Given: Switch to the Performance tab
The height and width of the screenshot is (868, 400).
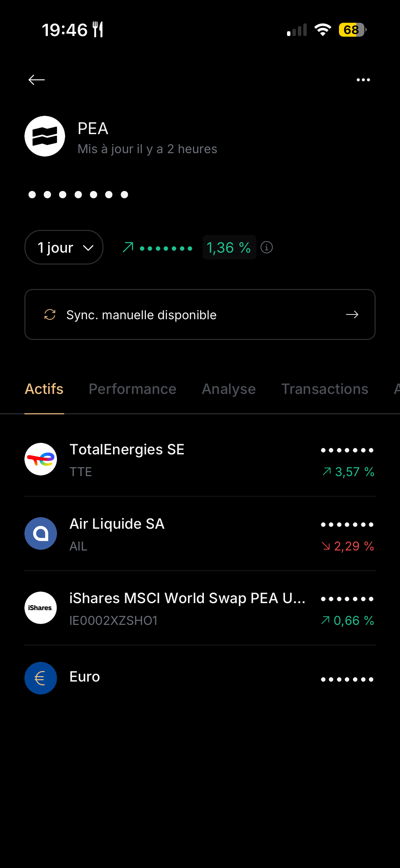Looking at the screenshot, I should point(132,389).
